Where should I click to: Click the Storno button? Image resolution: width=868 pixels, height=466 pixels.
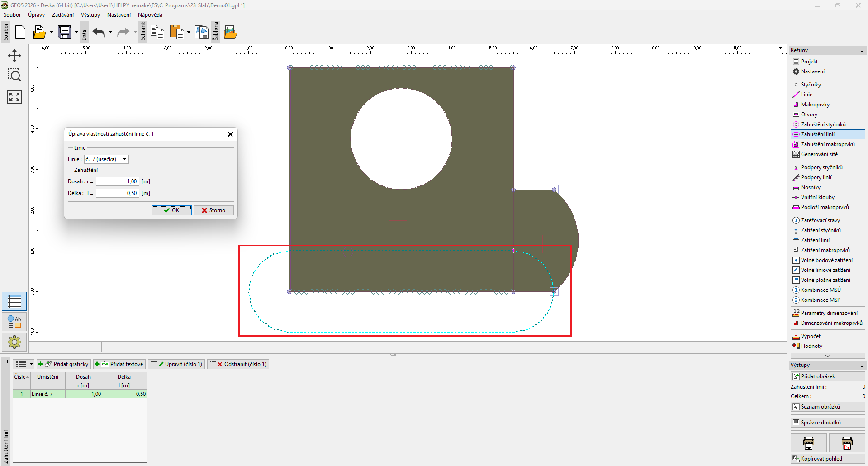tap(213, 210)
